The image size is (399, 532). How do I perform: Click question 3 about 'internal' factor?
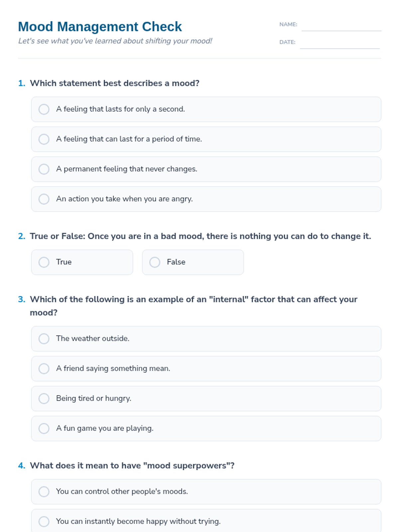[194, 306]
